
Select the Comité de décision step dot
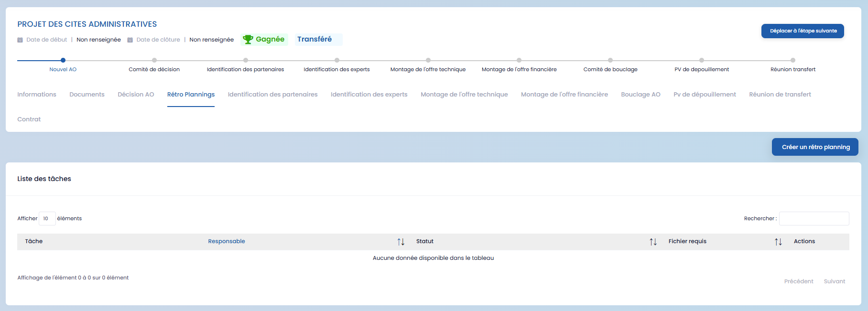point(154,60)
